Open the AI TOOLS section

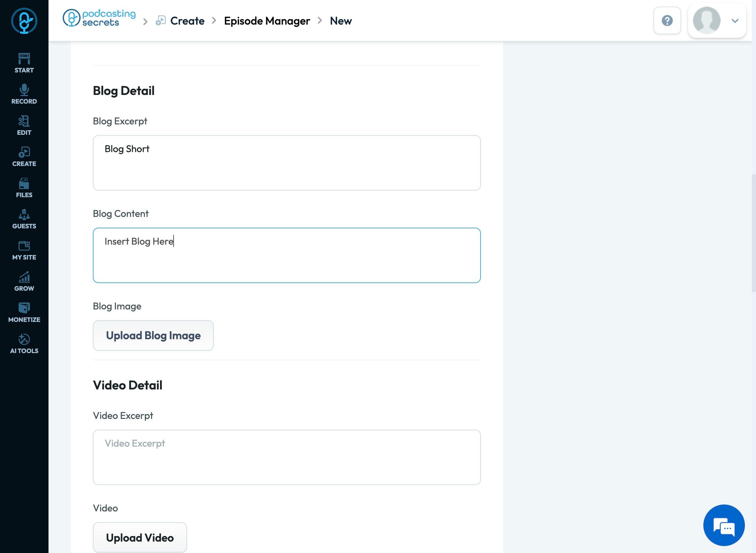pyautogui.click(x=24, y=344)
